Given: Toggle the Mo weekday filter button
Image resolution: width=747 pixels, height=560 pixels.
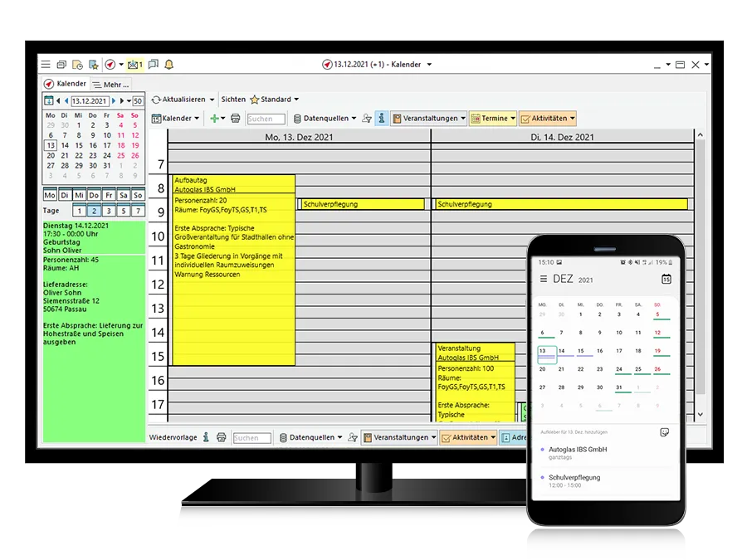Looking at the screenshot, I should [x=51, y=195].
